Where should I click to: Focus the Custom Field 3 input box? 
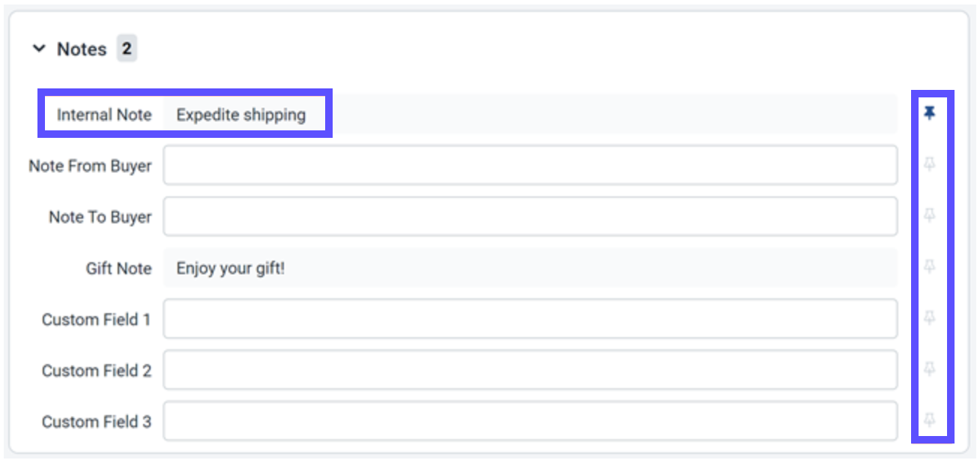point(530,421)
